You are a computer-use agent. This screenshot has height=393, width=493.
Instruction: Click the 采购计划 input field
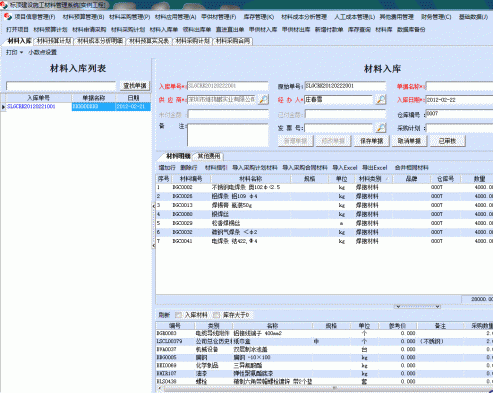coord(459,128)
